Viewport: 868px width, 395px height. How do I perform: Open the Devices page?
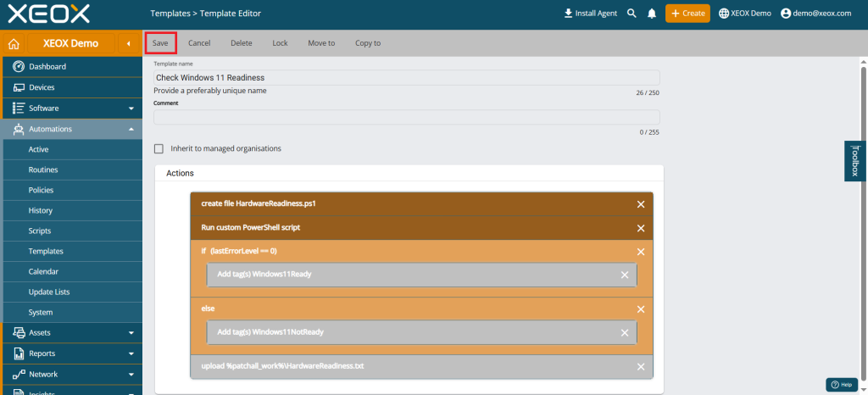coord(73,87)
